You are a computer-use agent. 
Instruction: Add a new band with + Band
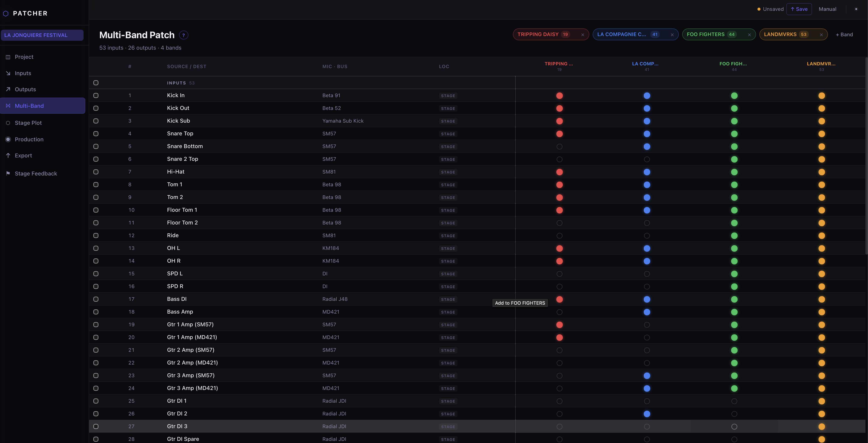pyautogui.click(x=844, y=35)
